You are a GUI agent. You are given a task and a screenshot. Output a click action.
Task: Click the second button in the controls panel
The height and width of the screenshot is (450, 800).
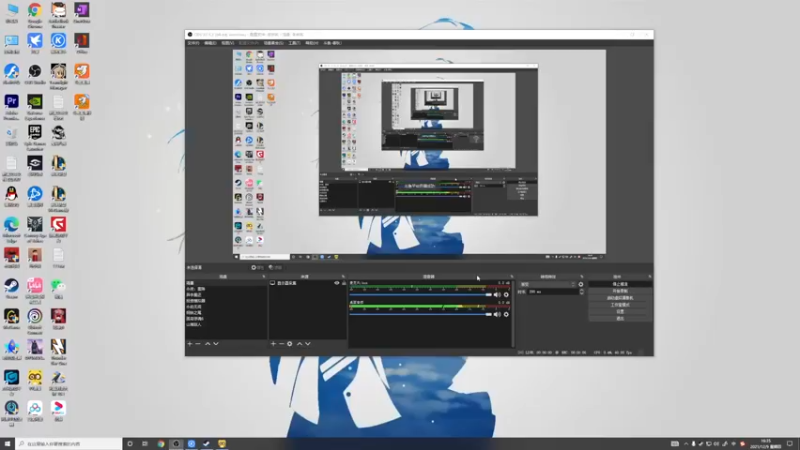coord(620,291)
